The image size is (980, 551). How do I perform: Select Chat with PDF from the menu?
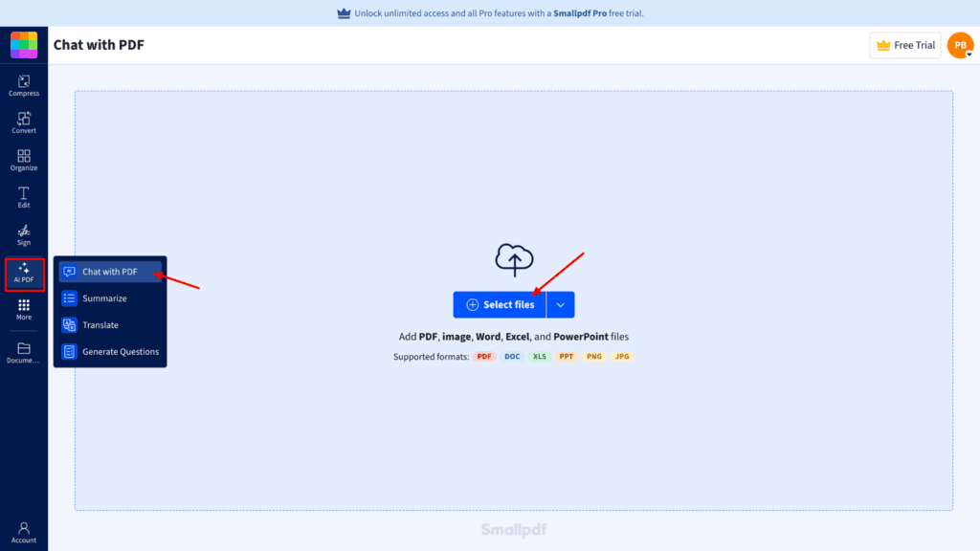coord(108,272)
